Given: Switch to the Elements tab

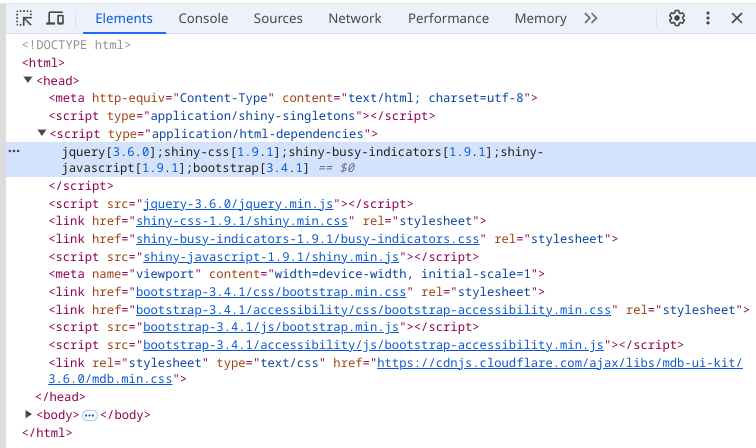Looking at the screenshot, I should 124,18.
